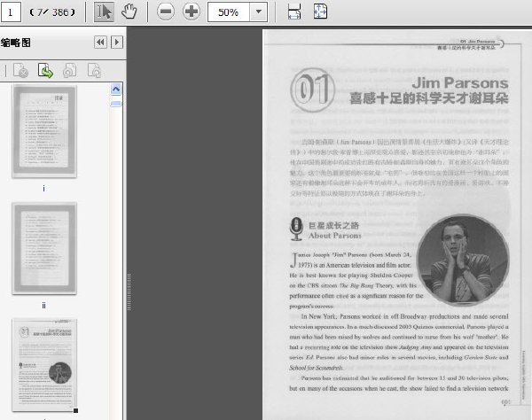Click the circular Jim Parsons photo
This screenshot has width=532, height=420.
[x=463, y=260]
